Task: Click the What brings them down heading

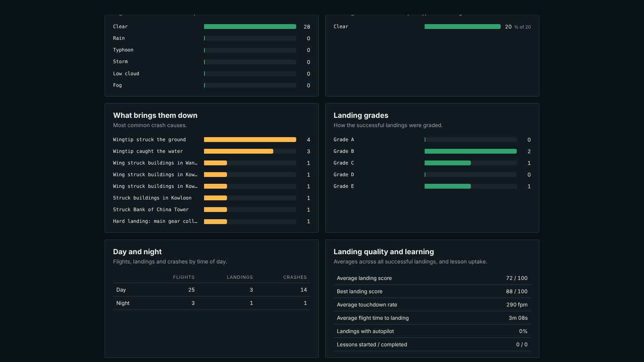Action: click(155, 115)
